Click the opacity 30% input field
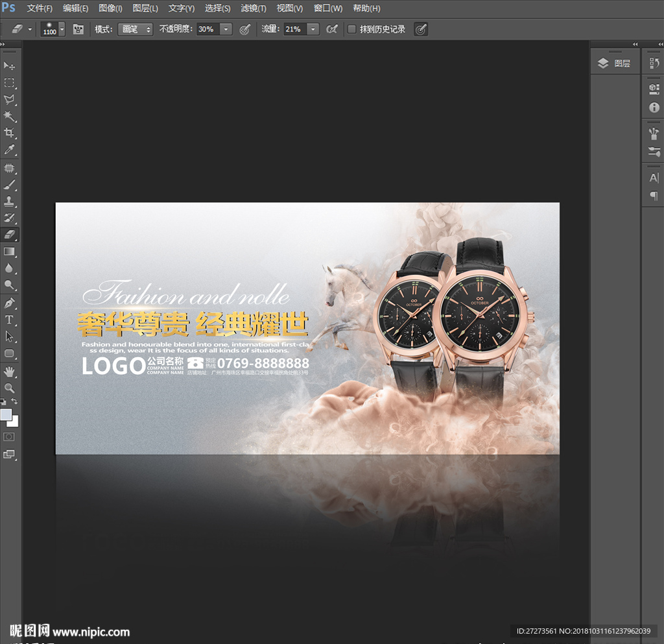 pos(208,29)
